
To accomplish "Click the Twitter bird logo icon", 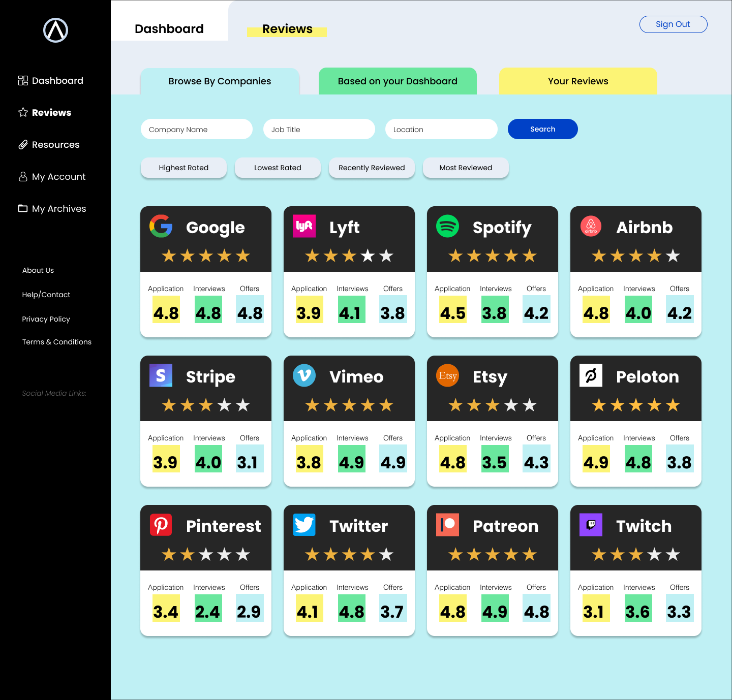I will [x=304, y=525].
